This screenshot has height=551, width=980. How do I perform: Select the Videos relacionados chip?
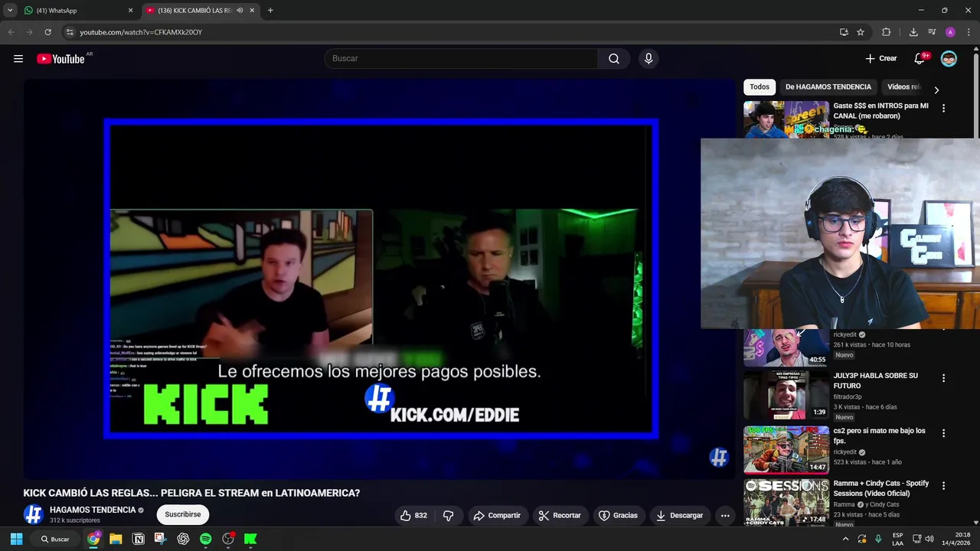904,87
